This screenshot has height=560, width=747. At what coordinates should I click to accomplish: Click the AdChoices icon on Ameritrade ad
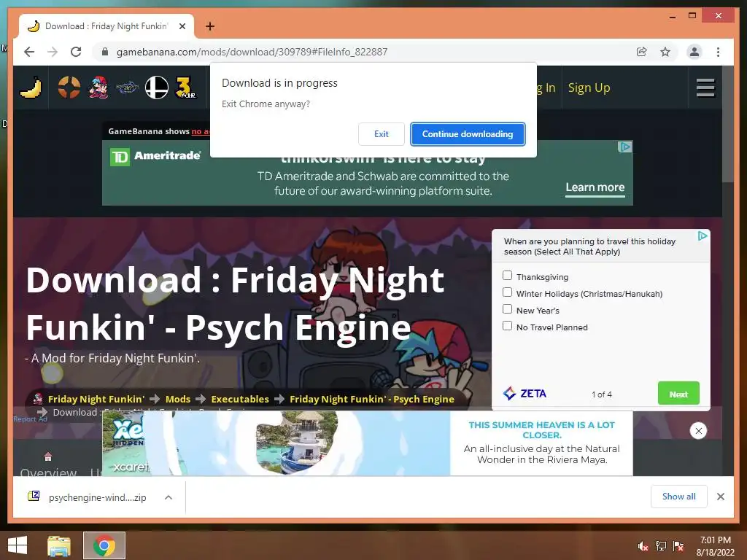625,147
